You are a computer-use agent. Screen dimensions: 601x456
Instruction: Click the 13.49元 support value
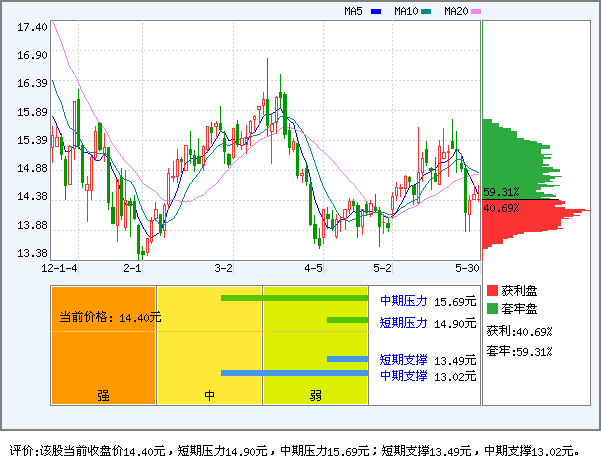click(455, 361)
